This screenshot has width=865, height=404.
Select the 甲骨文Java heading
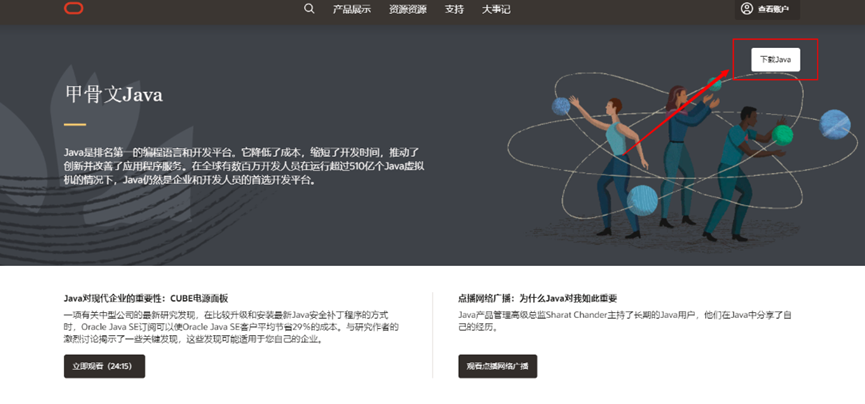click(114, 95)
